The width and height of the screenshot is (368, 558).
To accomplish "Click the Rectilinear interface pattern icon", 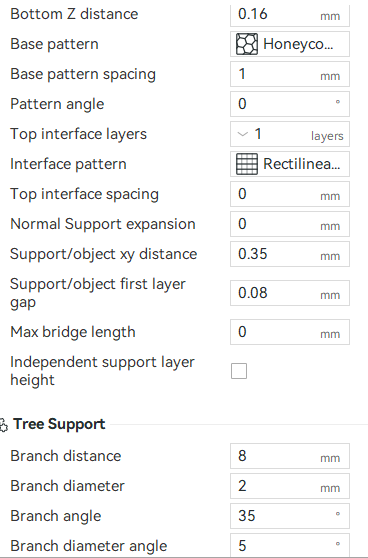I will (x=247, y=164).
